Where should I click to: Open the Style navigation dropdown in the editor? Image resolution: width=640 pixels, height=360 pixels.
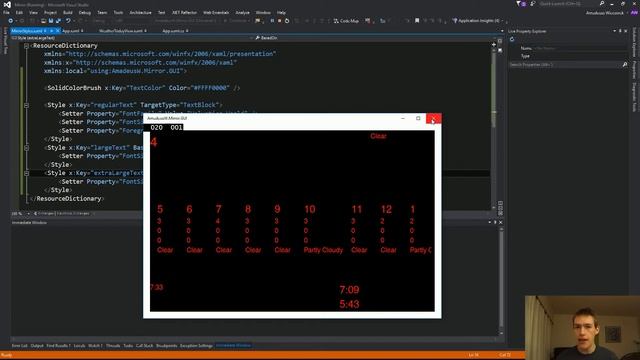point(131,38)
